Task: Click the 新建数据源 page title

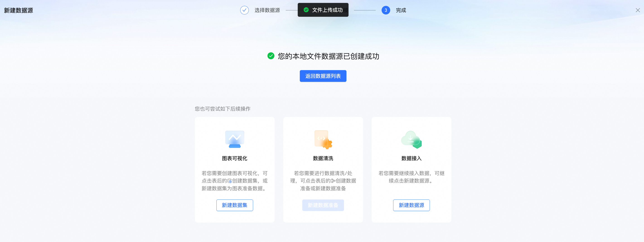Action: click(x=19, y=10)
